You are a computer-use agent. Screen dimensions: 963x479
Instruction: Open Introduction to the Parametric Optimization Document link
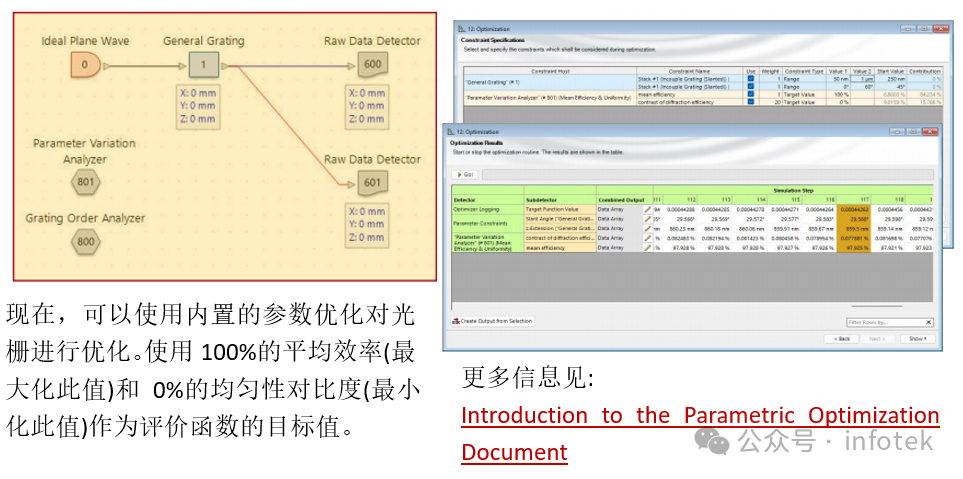700,434
